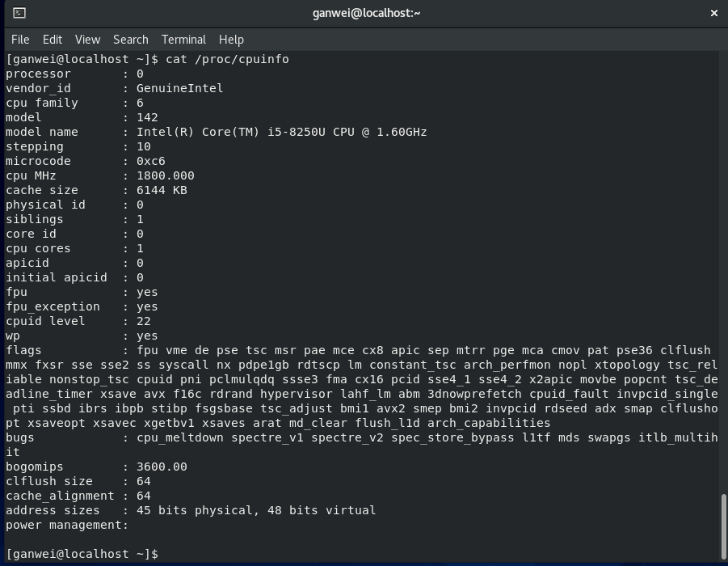Open the Terminal menu
The height and width of the screenshot is (566, 728).
pos(183,39)
